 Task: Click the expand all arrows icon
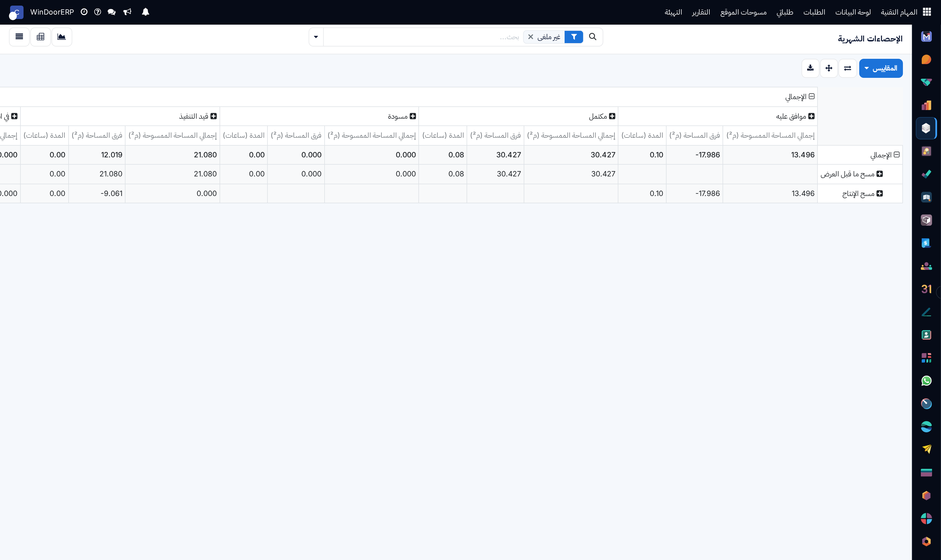point(829,68)
